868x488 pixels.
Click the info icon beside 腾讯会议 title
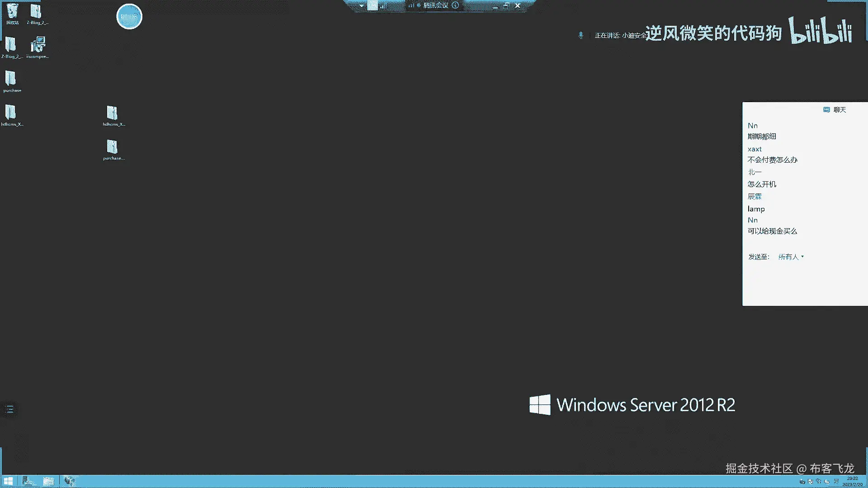point(455,5)
